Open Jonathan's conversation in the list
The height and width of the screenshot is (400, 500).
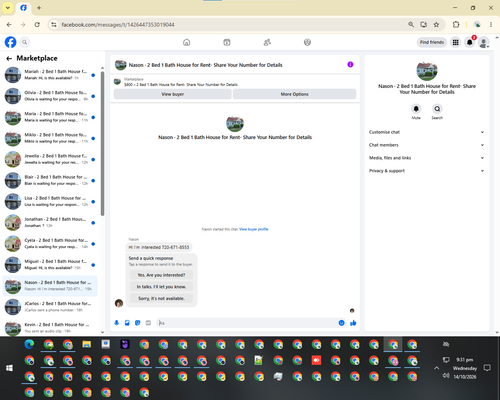[50, 222]
